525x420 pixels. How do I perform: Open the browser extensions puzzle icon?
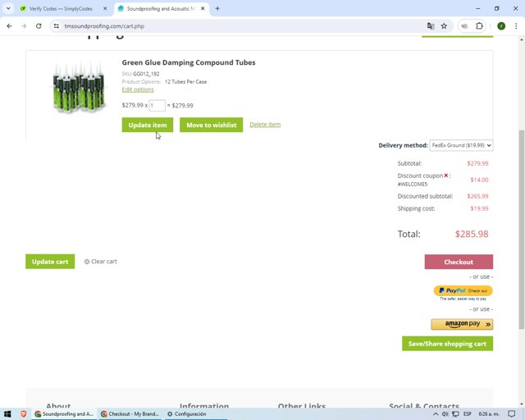[479, 26]
